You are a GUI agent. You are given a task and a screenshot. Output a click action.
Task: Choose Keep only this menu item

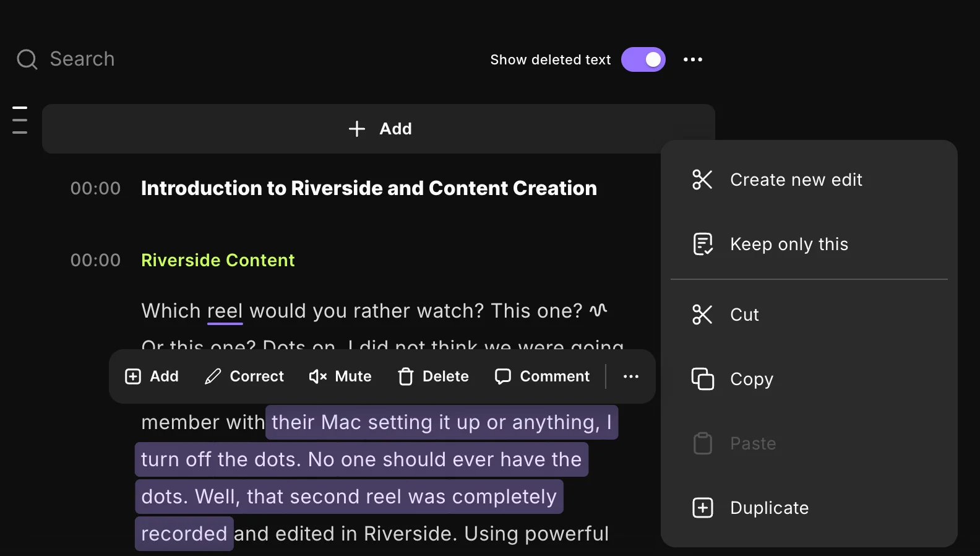(809, 244)
